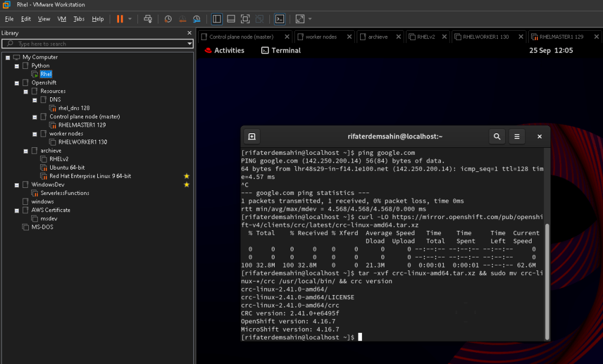Switch to RHELv2 tab

(x=426, y=37)
